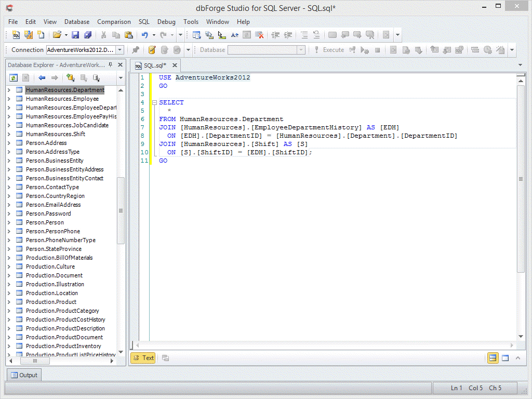
Task: Click the Database Explorer vertical scrollbar
Action: [121, 210]
